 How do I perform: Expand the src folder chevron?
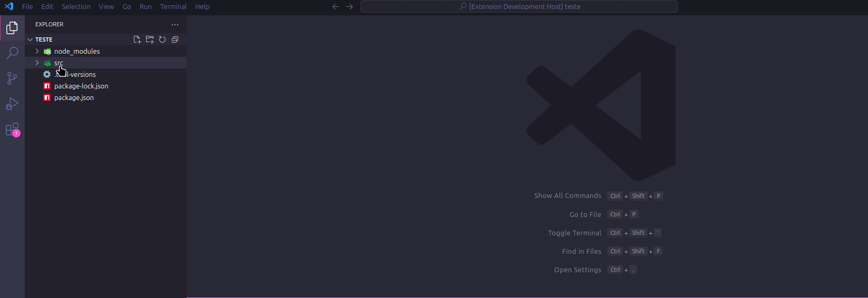click(x=37, y=63)
